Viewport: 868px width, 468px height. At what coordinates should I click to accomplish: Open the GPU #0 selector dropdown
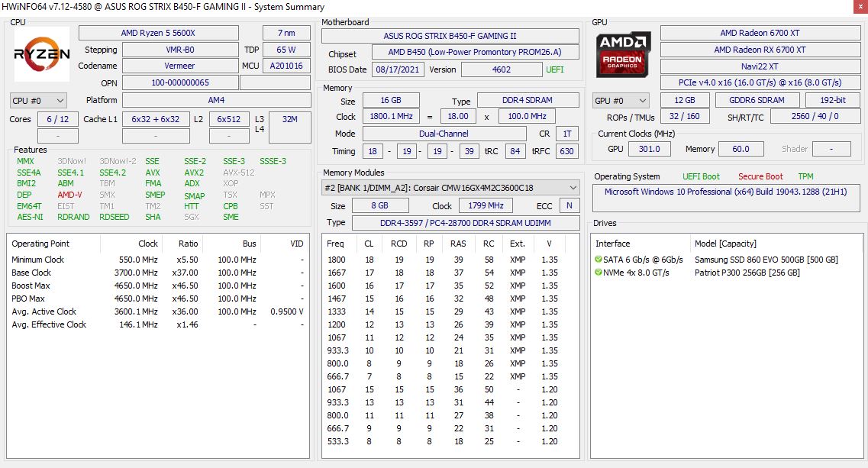point(621,101)
